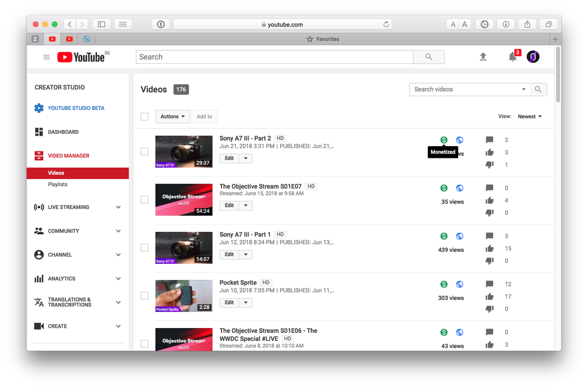Select checkbox for The Objective Stream S01E07

[145, 200]
